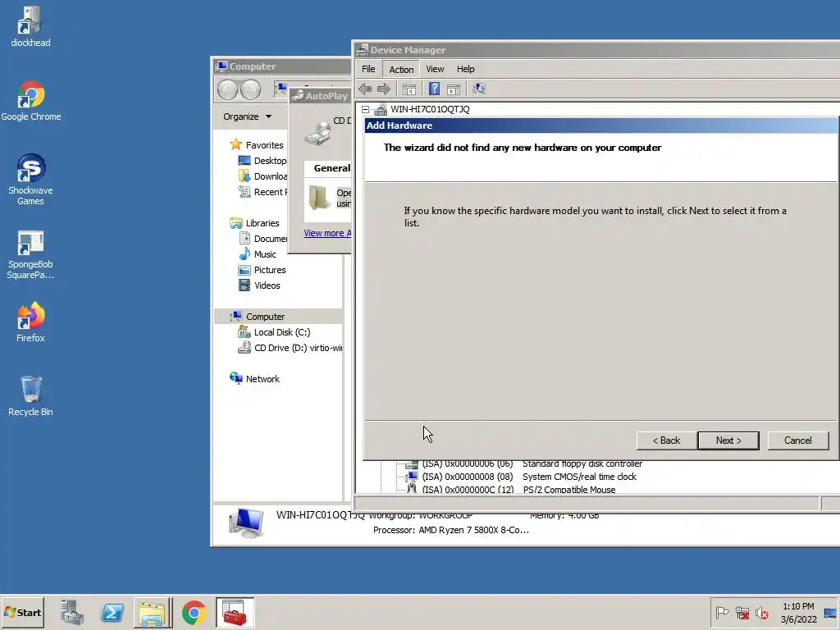Open the View menu in Device Manager

pos(435,69)
